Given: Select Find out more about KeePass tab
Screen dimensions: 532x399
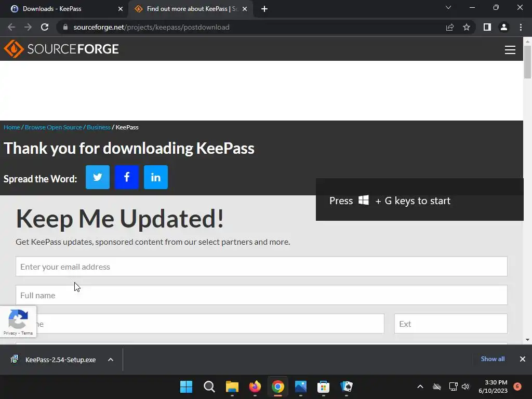Looking at the screenshot, I should [191, 9].
